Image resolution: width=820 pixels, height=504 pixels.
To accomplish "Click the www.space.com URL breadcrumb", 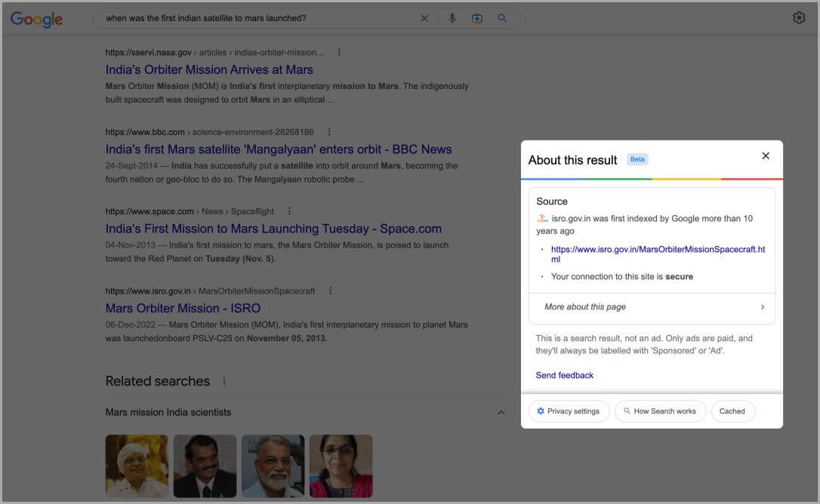I will (190, 211).
